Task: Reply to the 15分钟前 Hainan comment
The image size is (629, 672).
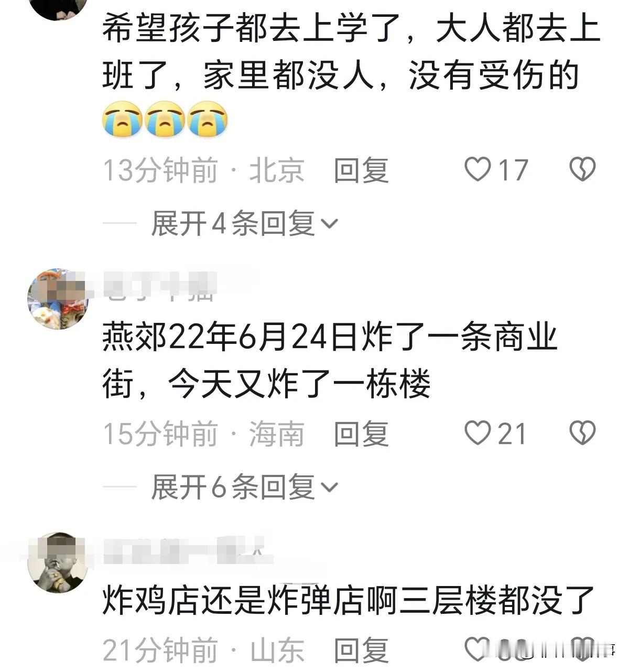Action: pyautogui.click(x=361, y=434)
